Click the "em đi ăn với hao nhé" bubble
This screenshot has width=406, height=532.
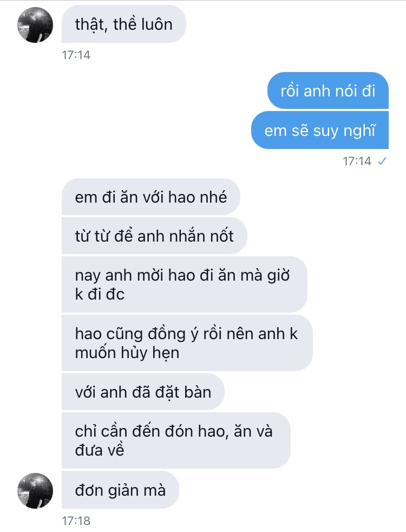coord(151,197)
